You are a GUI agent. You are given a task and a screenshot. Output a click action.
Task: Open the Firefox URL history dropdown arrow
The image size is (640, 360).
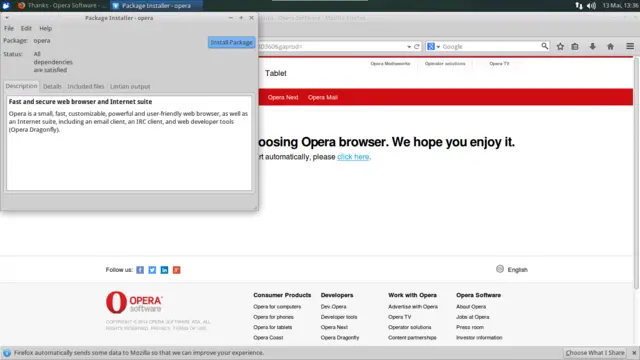409,47
